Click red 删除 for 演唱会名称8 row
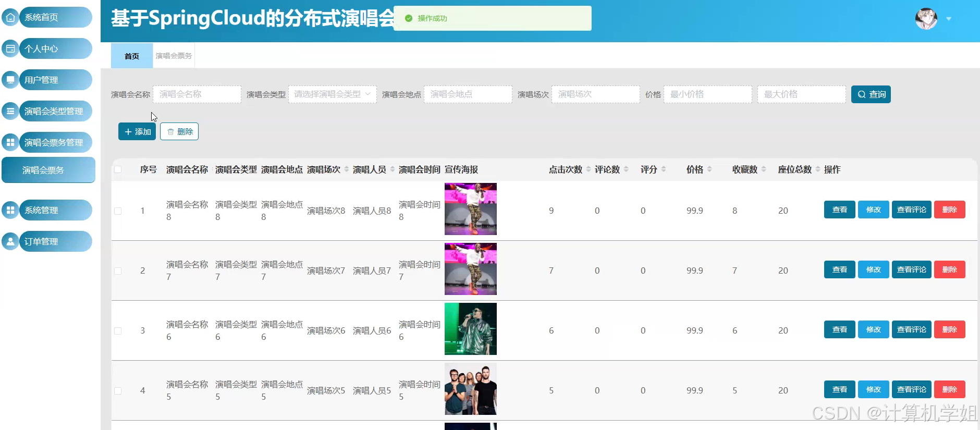980x430 pixels. 950,210
